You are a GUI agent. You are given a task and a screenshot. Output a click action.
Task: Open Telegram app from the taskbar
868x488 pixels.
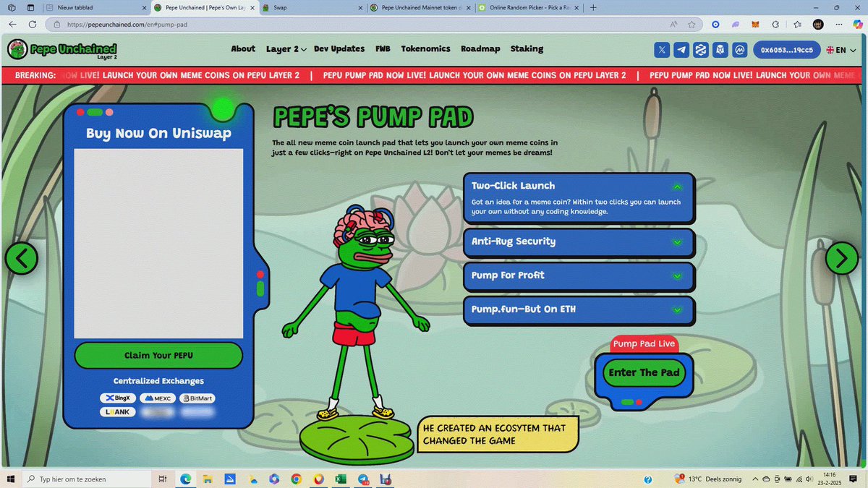pyautogui.click(x=363, y=479)
